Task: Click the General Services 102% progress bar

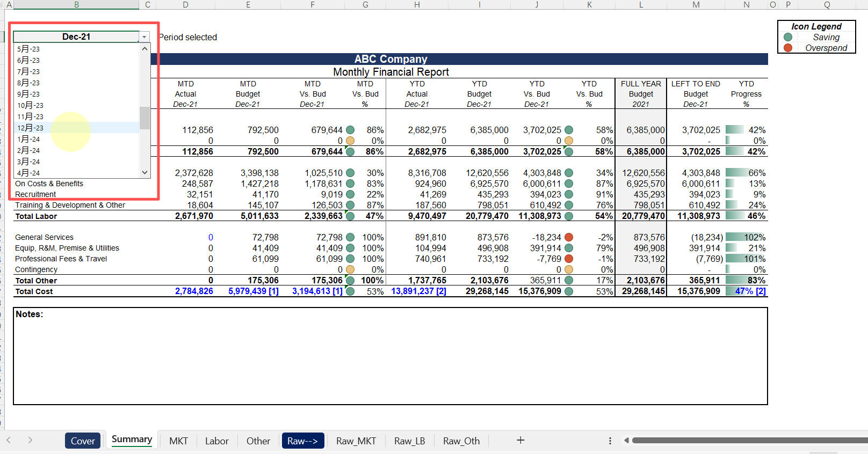Action: click(x=746, y=237)
